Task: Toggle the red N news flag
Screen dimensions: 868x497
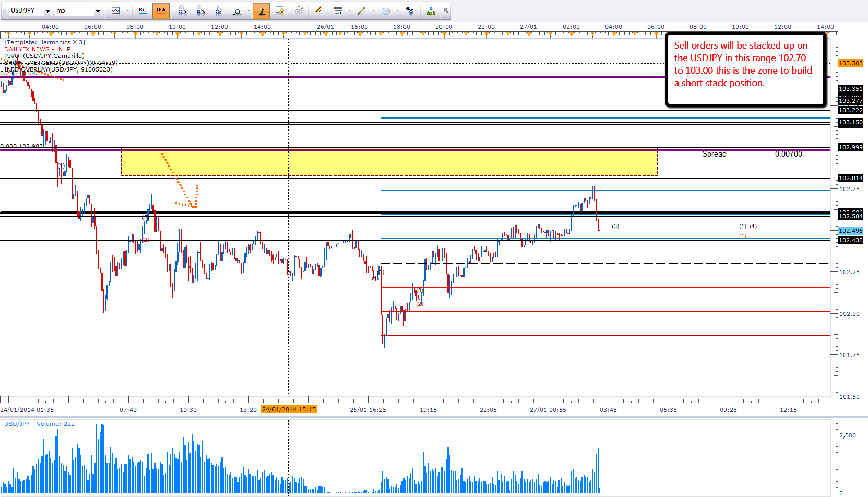Action: click(61, 49)
